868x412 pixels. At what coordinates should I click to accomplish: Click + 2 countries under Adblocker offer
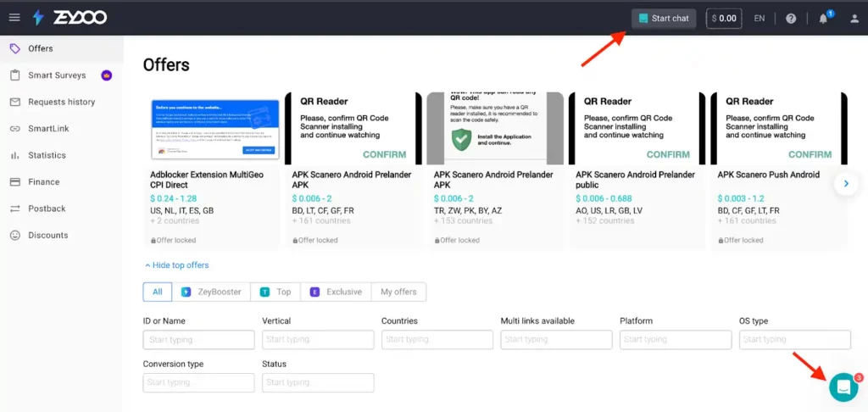(175, 221)
